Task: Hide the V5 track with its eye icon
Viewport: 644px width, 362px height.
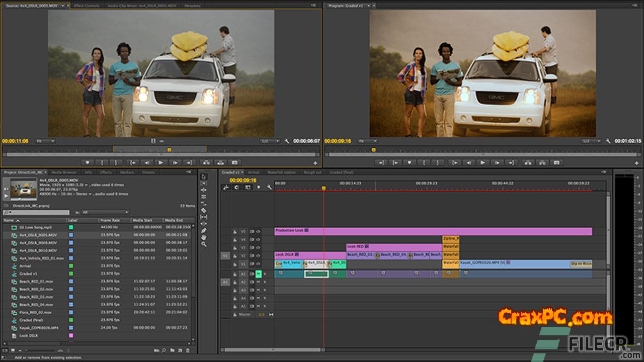Action: (258, 232)
